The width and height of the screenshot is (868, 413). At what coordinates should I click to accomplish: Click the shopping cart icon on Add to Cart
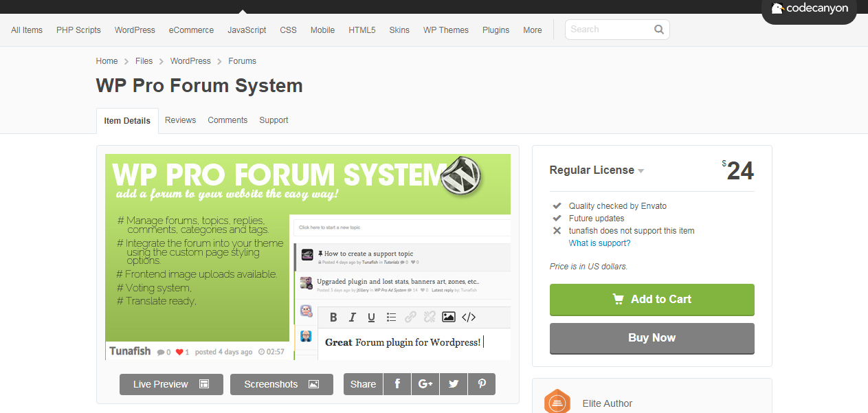[x=618, y=299]
